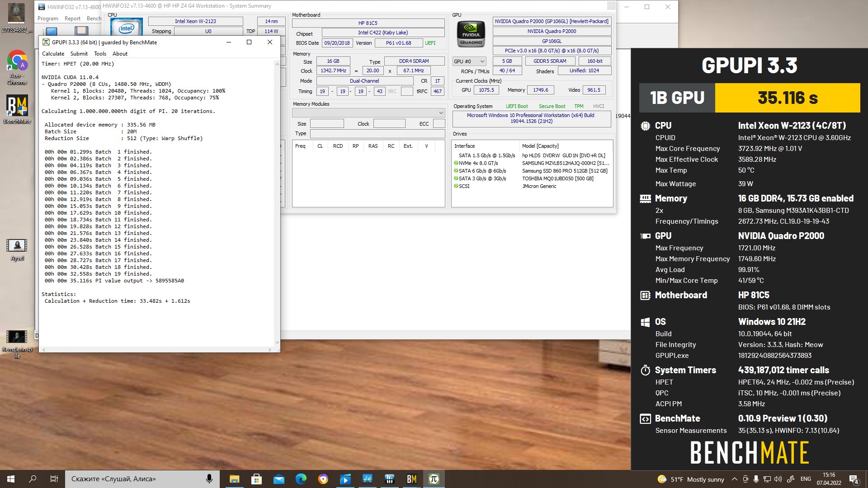Viewport: 868px width, 488px height.
Task: Click the Intel C422 (Kaby Lake) chipset field
Action: [x=383, y=33]
